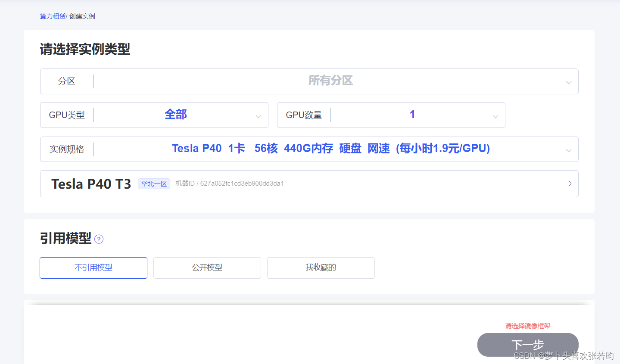Click the 请选择镜像框架 warning text
The image size is (620, 364).
pyautogui.click(x=528, y=326)
